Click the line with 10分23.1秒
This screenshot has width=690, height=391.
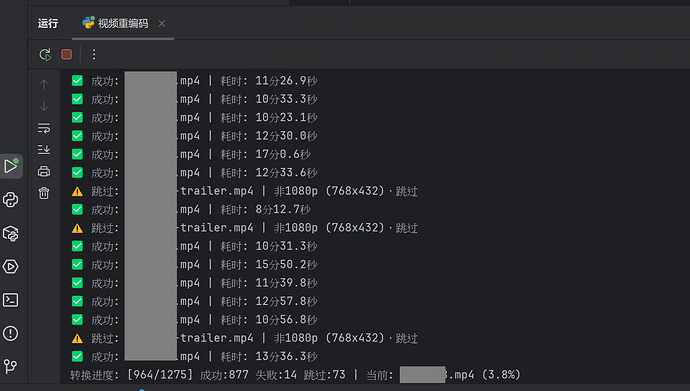pyautogui.click(x=194, y=118)
